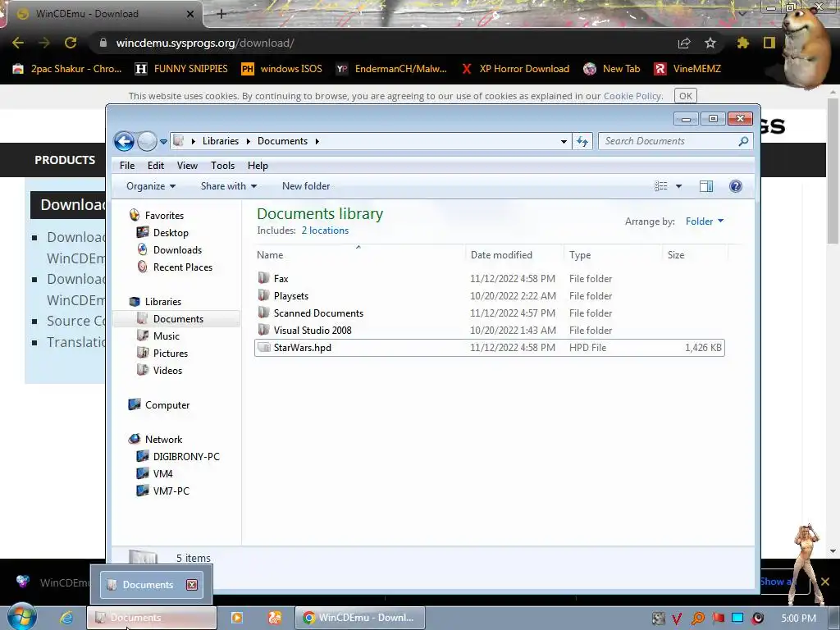
Task: Go back with the Explorer back arrow
Action: (125, 141)
